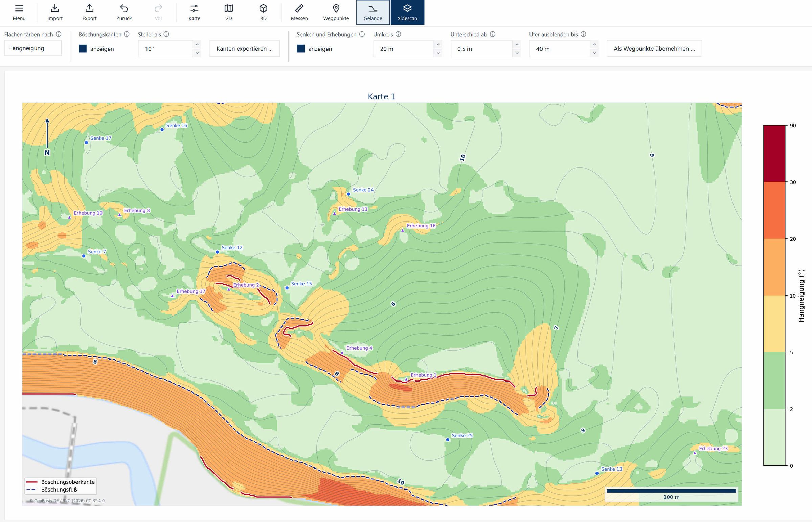
Task: Decrease the Umkreis radius value
Action: pyautogui.click(x=438, y=53)
